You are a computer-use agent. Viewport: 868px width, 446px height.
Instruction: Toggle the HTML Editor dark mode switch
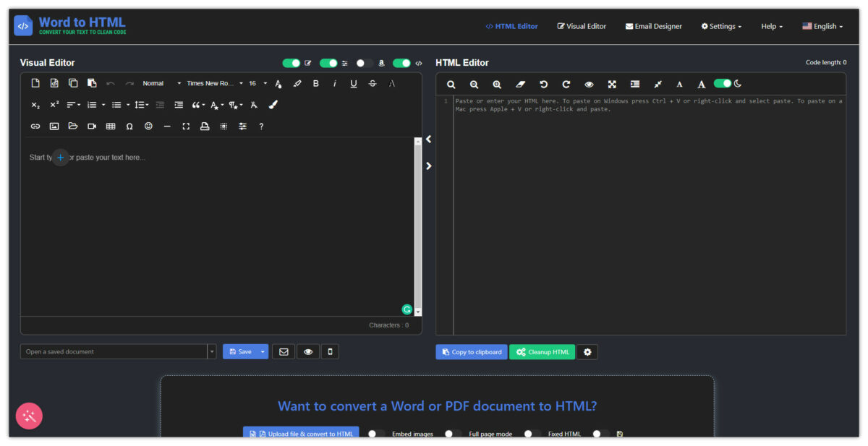click(723, 84)
